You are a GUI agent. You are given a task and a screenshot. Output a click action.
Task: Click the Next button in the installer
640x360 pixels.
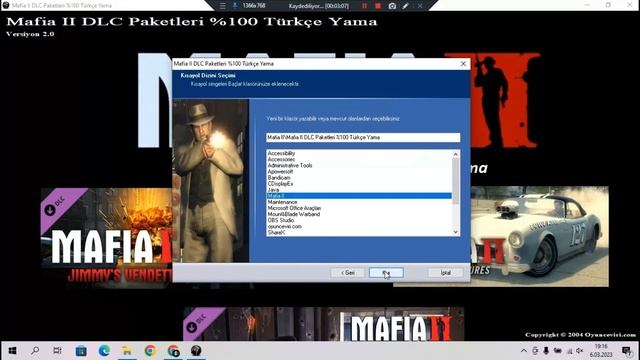click(x=386, y=273)
